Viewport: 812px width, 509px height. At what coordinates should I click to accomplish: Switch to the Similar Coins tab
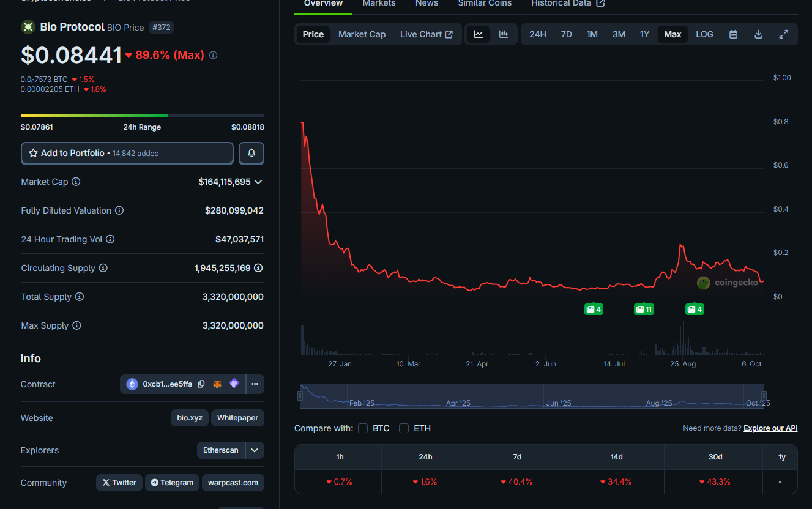click(x=485, y=4)
